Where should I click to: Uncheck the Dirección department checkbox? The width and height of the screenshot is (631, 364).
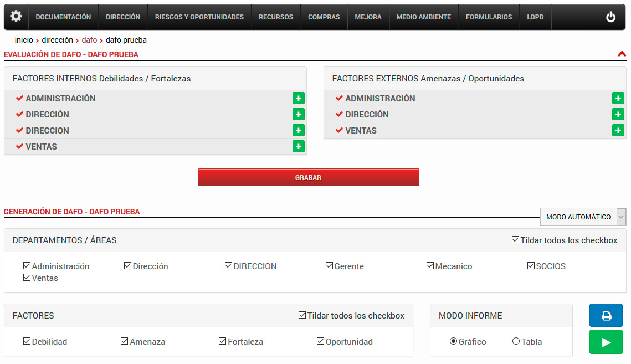(x=127, y=266)
